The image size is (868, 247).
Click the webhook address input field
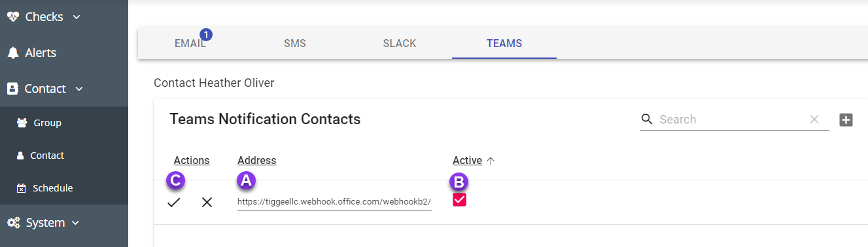(x=334, y=202)
